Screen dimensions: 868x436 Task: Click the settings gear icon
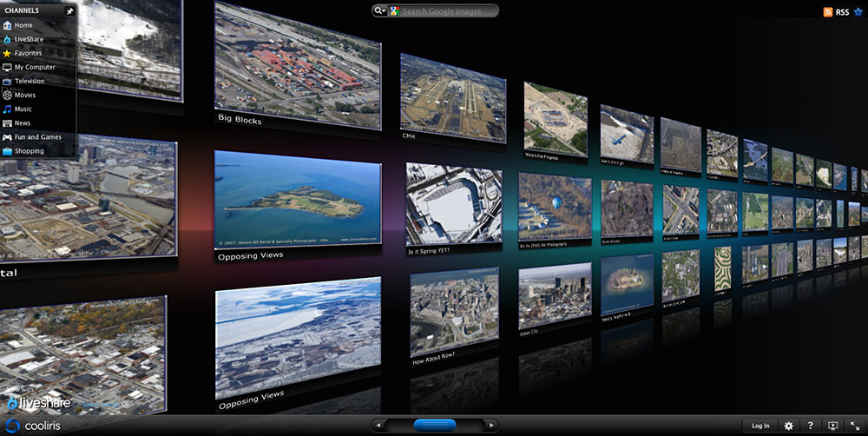(788, 426)
